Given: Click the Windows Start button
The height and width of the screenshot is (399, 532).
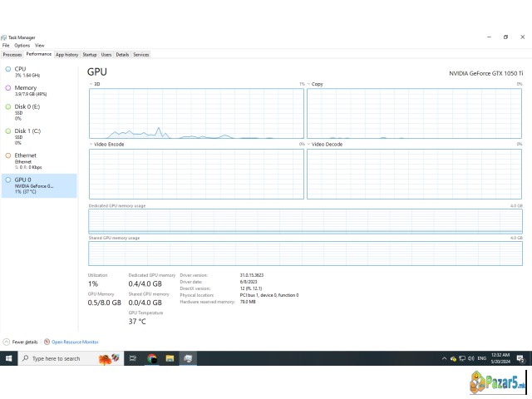Looking at the screenshot, I should click(9, 358).
